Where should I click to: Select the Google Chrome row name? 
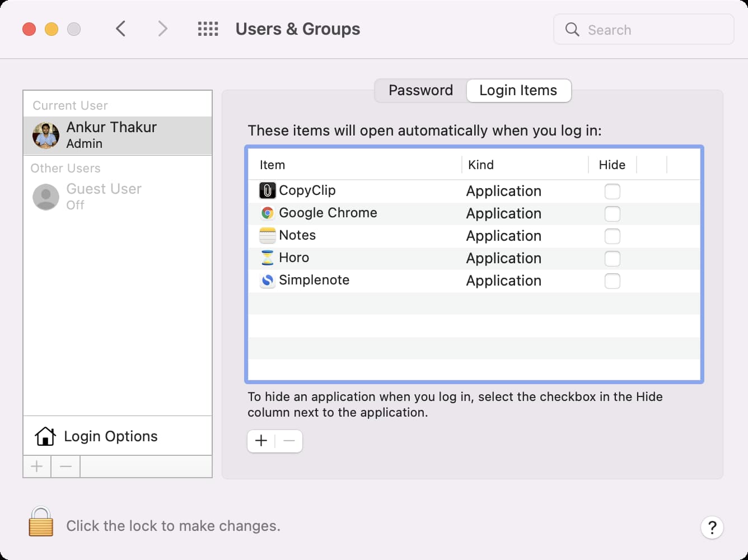coord(328,213)
